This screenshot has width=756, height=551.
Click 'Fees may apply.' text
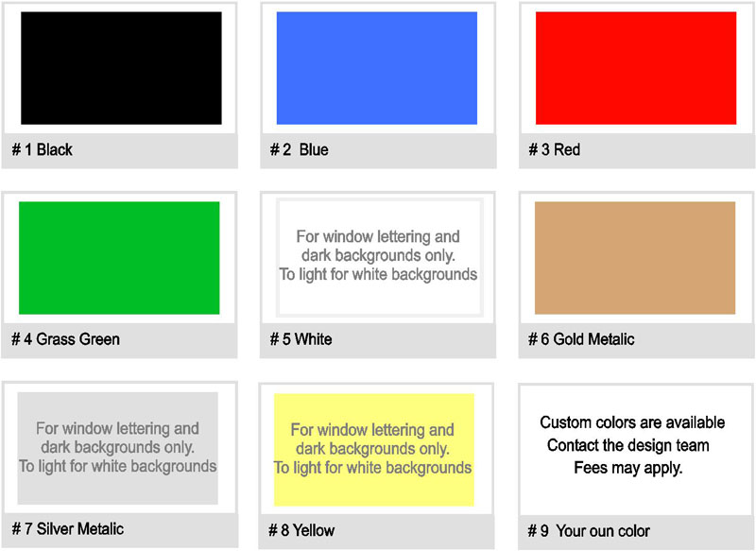click(627, 468)
